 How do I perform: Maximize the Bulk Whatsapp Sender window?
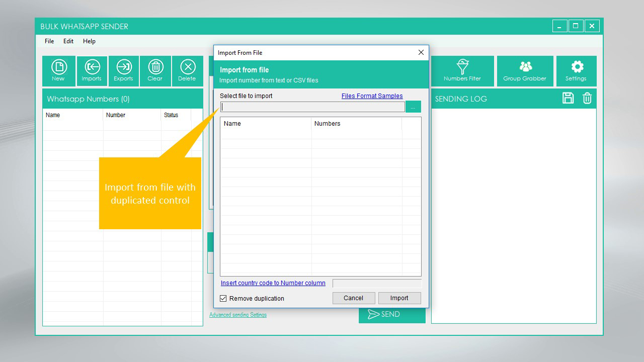tap(576, 26)
